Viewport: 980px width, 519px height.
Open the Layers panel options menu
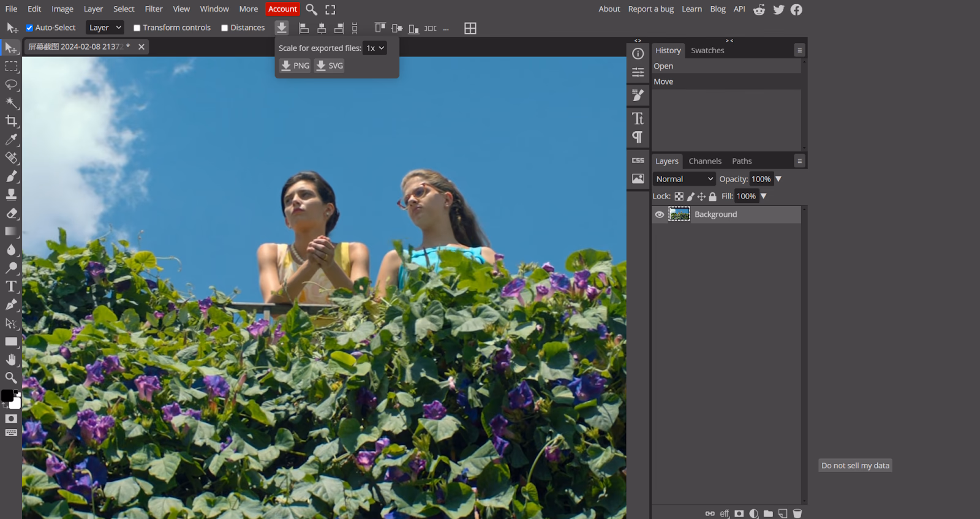799,161
